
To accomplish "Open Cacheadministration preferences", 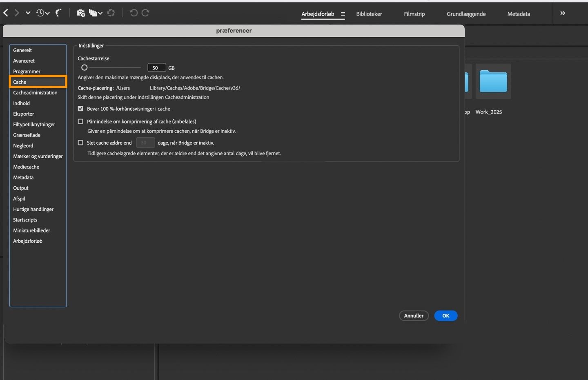I will [x=38, y=93].
